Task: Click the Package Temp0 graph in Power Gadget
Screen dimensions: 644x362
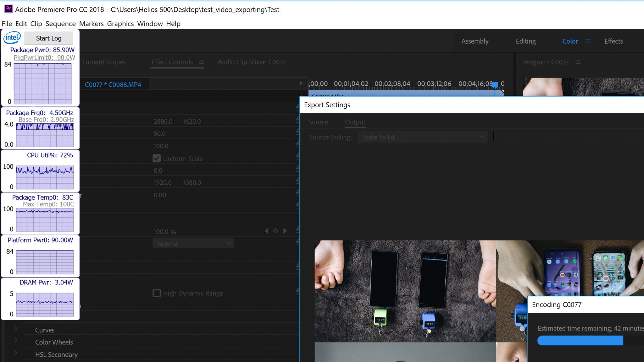Action: pos(45,220)
